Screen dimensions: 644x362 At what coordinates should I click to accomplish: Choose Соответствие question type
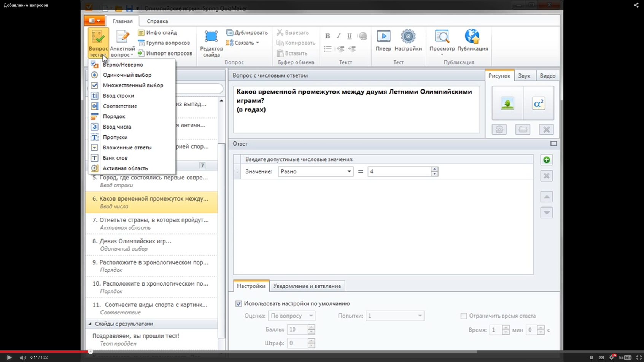coord(132,106)
